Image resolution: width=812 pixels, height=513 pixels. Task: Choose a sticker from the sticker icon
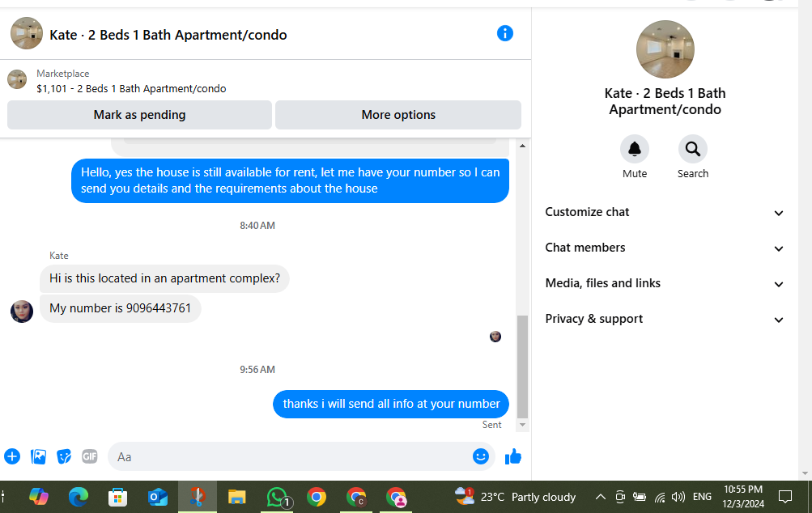tap(64, 456)
